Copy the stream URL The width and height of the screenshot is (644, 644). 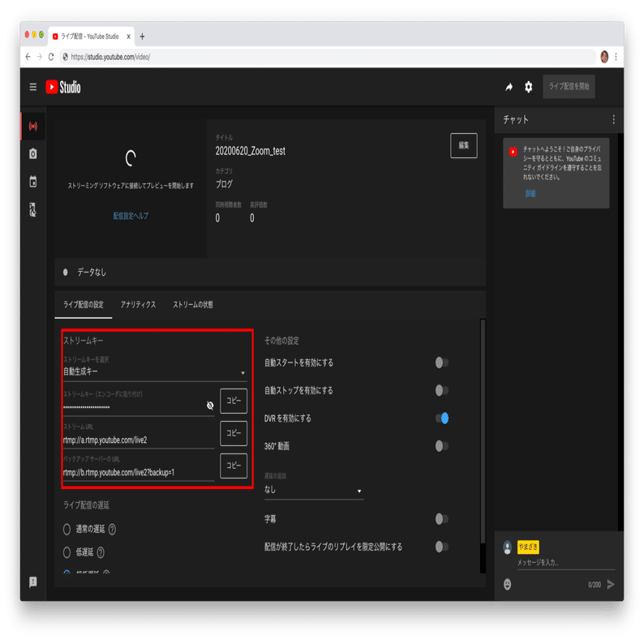click(x=234, y=433)
